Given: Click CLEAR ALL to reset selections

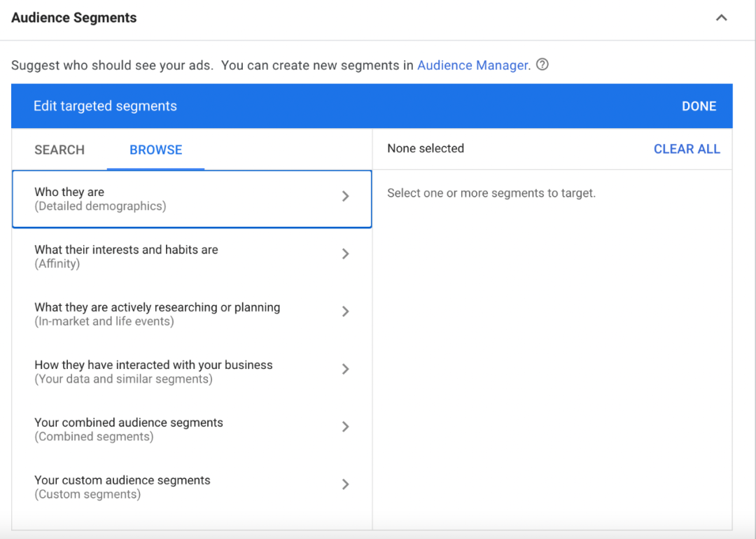Looking at the screenshot, I should point(686,149).
